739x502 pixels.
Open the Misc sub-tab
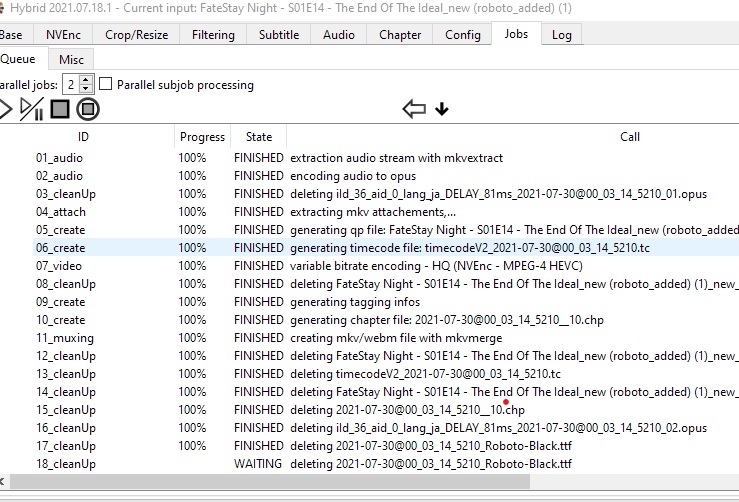click(x=71, y=60)
